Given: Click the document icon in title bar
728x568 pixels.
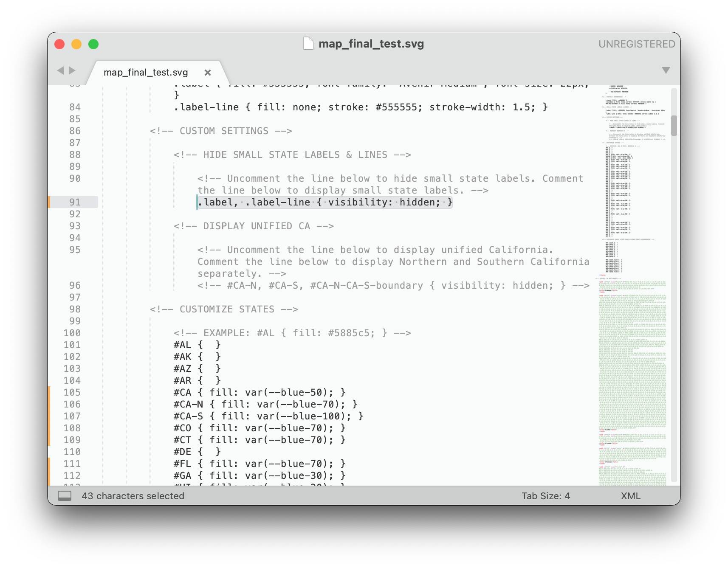Looking at the screenshot, I should coord(308,44).
